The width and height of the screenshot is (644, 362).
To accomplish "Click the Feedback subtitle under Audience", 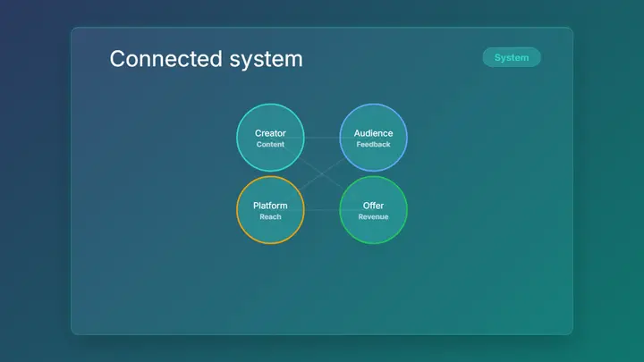I will coord(373,145).
